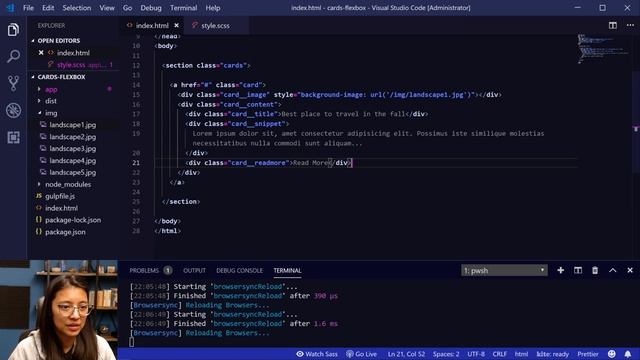
Task: Click Prettier in status bar
Action: pyautogui.click(x=588, y=354)
